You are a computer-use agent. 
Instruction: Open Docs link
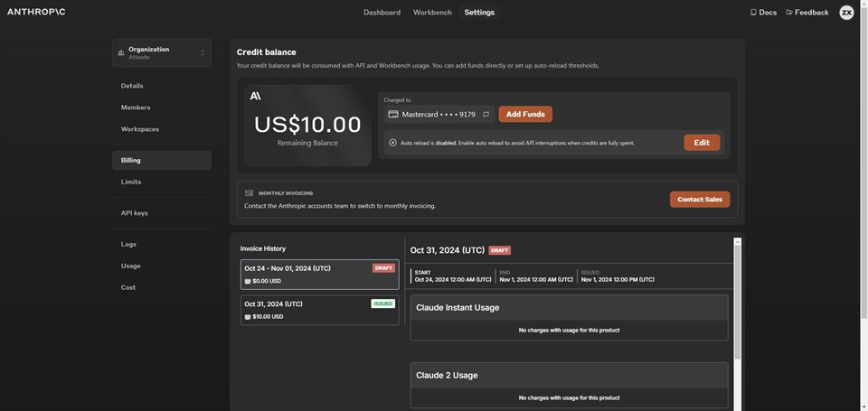[763, 12]
